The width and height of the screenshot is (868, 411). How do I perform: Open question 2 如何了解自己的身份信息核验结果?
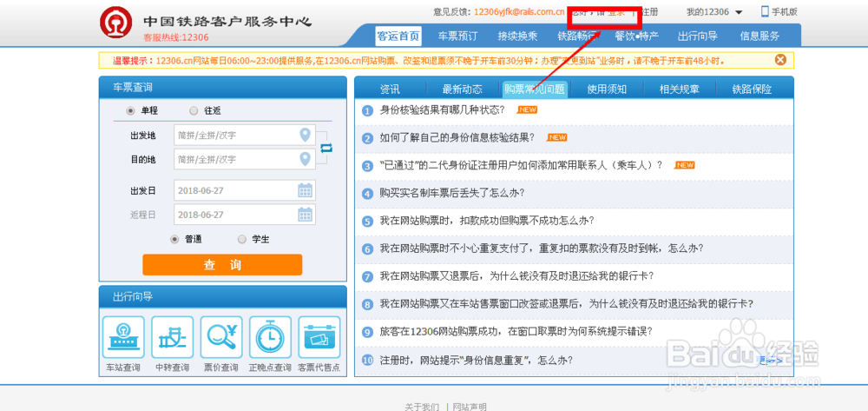pyautogui.click(x=457, y=137)
